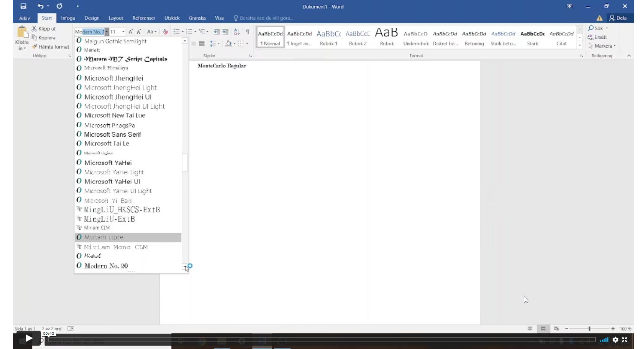Click the Undo arrow icon
This screenshot has width=644, height=349.
[x=40, y=6]
